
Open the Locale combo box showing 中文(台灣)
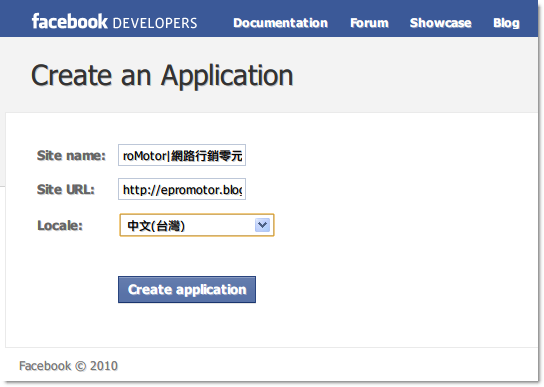[x=197, y=225]
